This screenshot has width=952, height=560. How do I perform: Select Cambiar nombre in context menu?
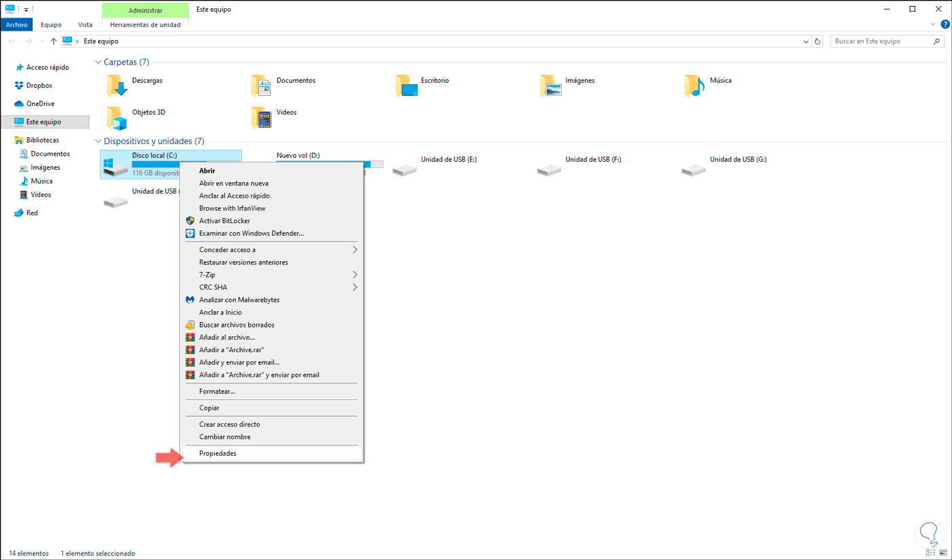tap(272, 437)
